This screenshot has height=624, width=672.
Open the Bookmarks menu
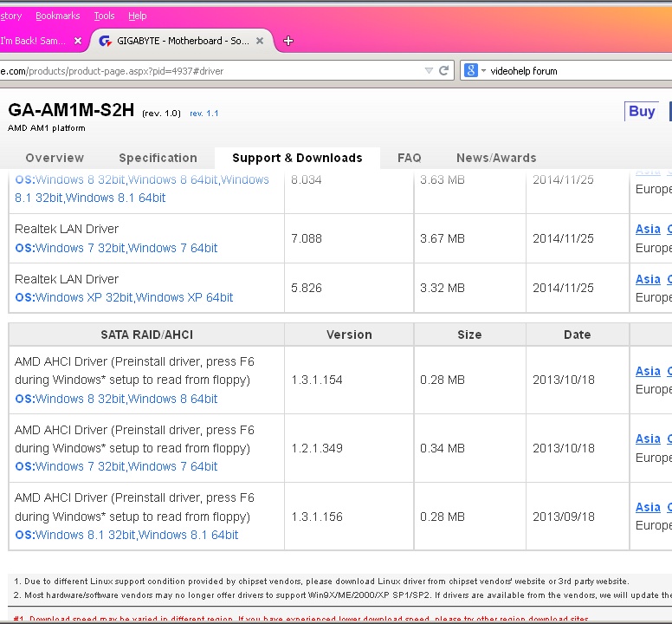click(58, 16)
